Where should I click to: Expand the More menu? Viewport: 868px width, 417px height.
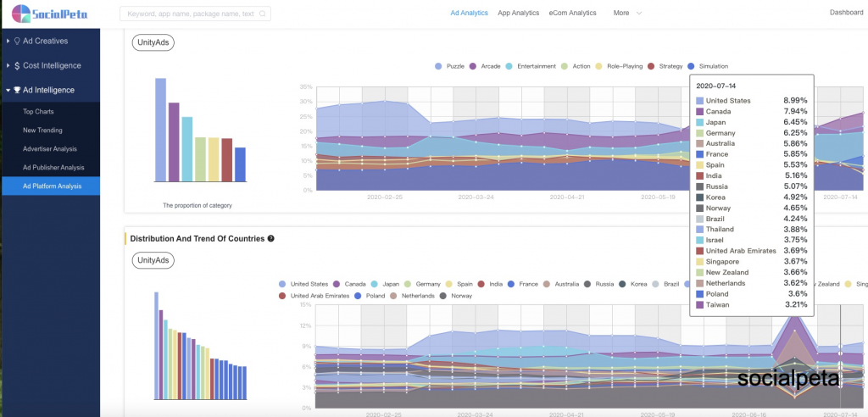click(627, 13)
